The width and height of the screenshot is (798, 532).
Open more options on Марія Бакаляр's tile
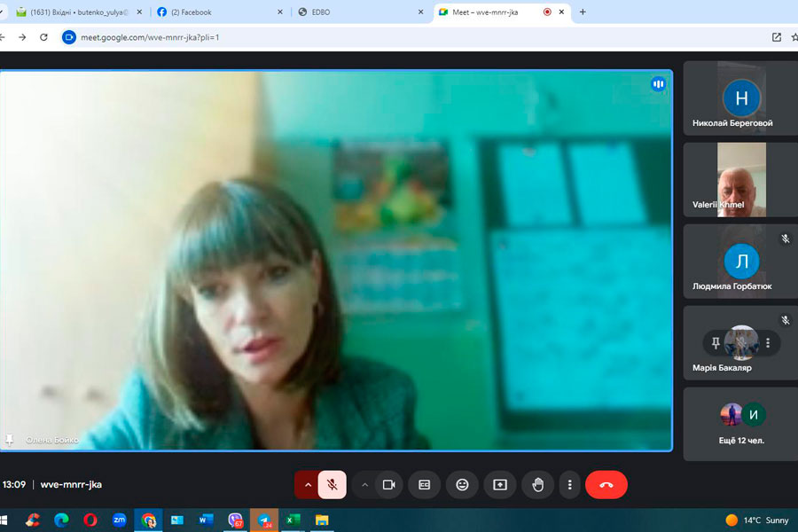click(768, 343)
